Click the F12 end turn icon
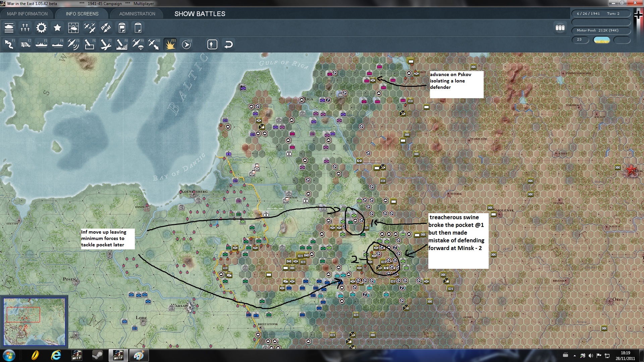The image size is (644, 362). 186,44
